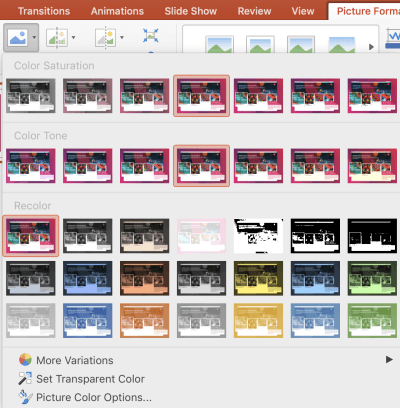Pick the third Color Tone thumbnail
400x408 pixels.
pos(145,166)
